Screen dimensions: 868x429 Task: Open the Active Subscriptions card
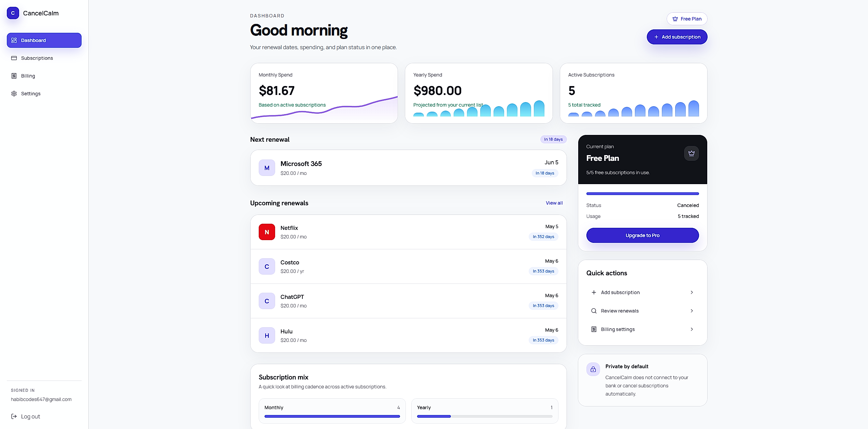[634, 93]
